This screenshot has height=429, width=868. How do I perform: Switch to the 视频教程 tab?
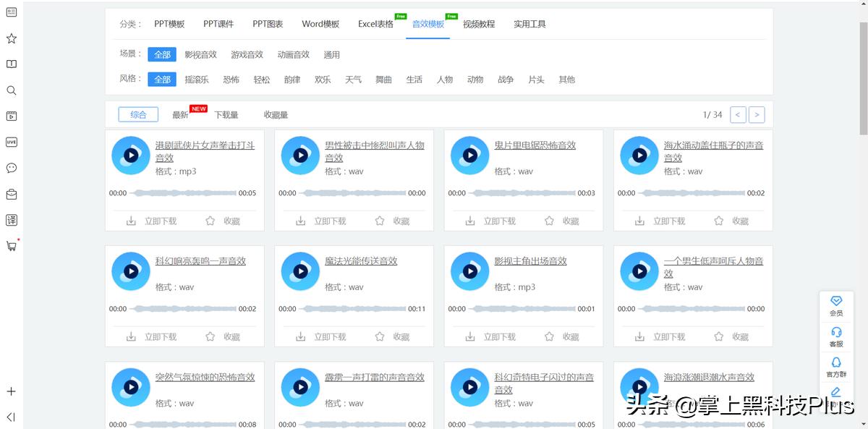point(478,23)
